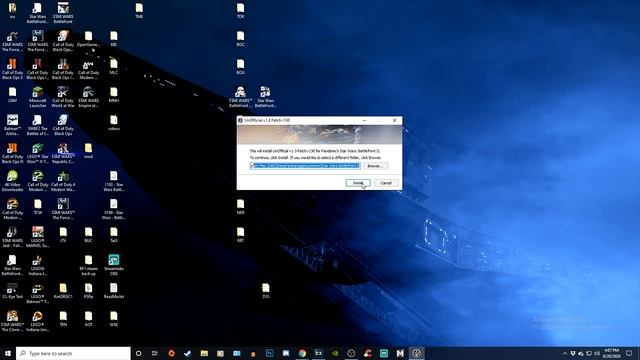
Task: Select the 4K Video Downloader desktop icon
Action: (x=12, y=181)
